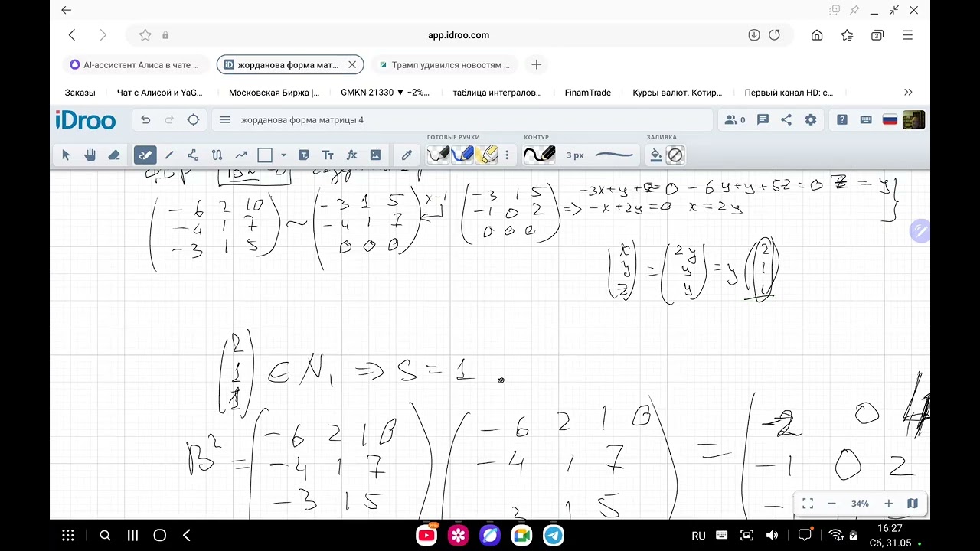Select the rectangle shape tool
The image size is (980, 551).
click(x=265, y=155)
